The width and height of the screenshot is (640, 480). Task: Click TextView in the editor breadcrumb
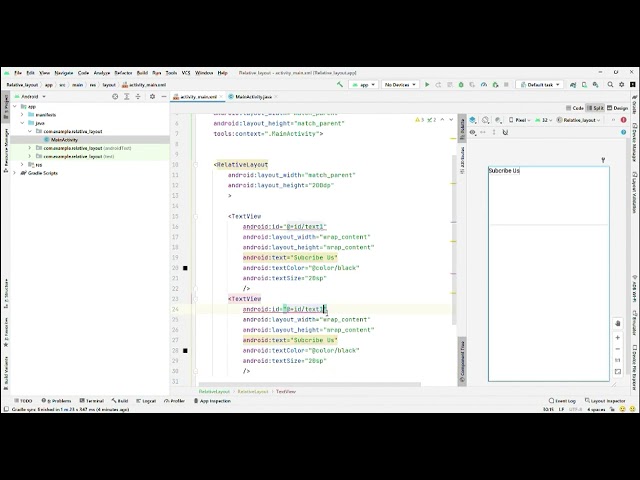286,391
